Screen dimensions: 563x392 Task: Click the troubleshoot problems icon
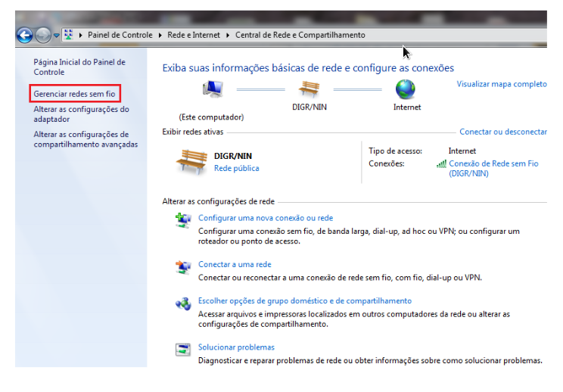[183, 350]
